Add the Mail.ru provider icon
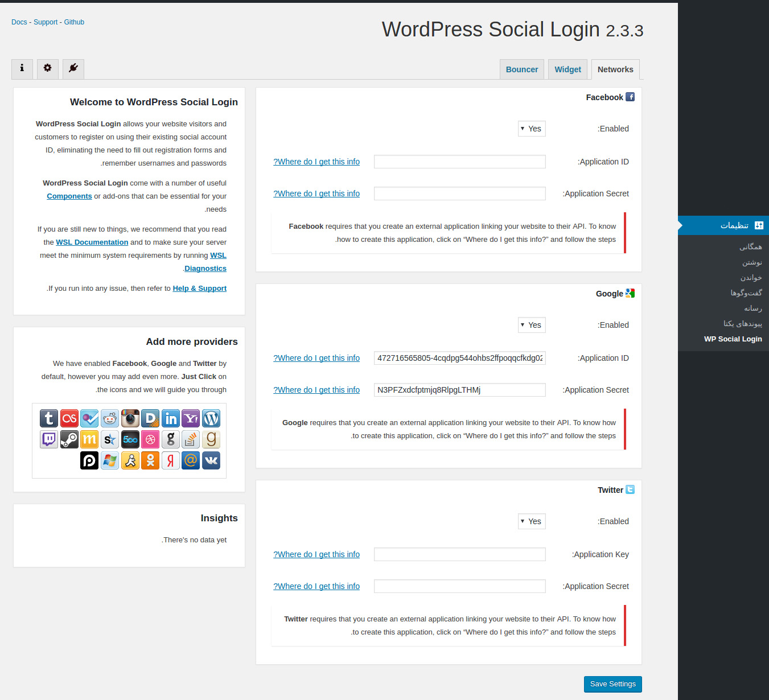The width and height of the screenshot is (769, 700). coord(191,460)
